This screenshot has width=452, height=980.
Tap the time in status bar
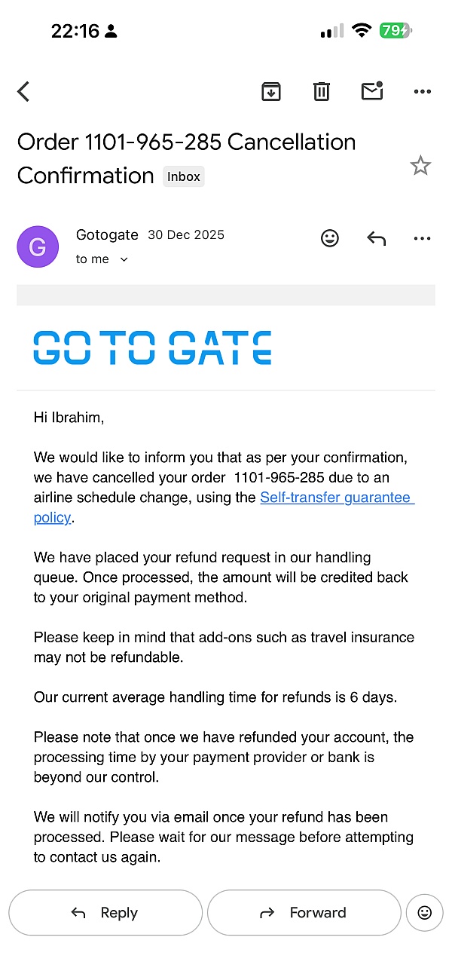pos(75,31)
